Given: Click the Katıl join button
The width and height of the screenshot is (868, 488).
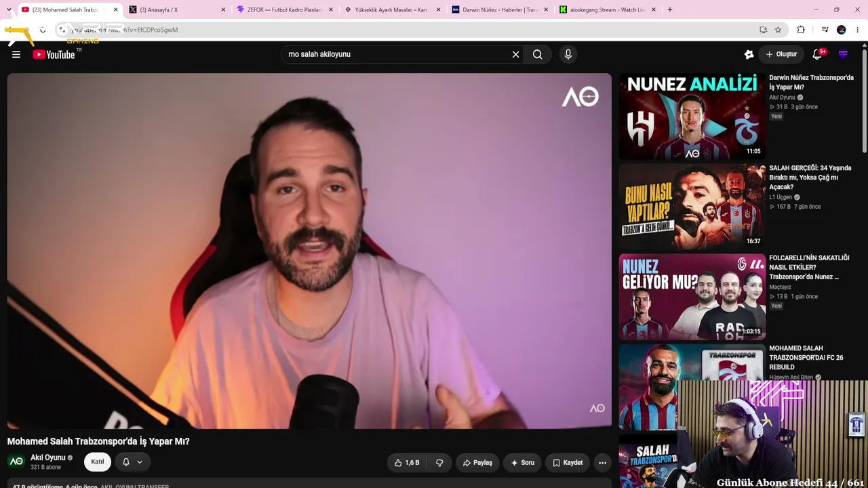Looking at the screenshot, I should (x=98, y=462).
